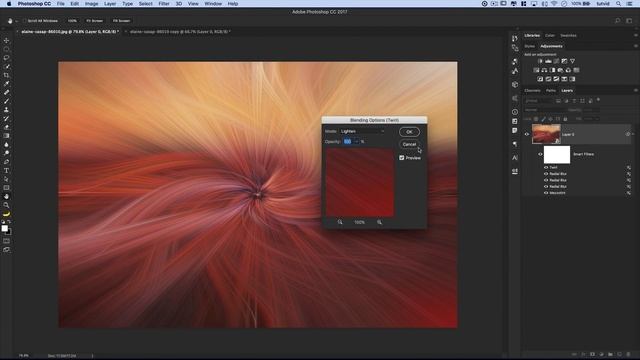Delete layer with the trash icon
The image size is (640, 360).
pos(628,354)
